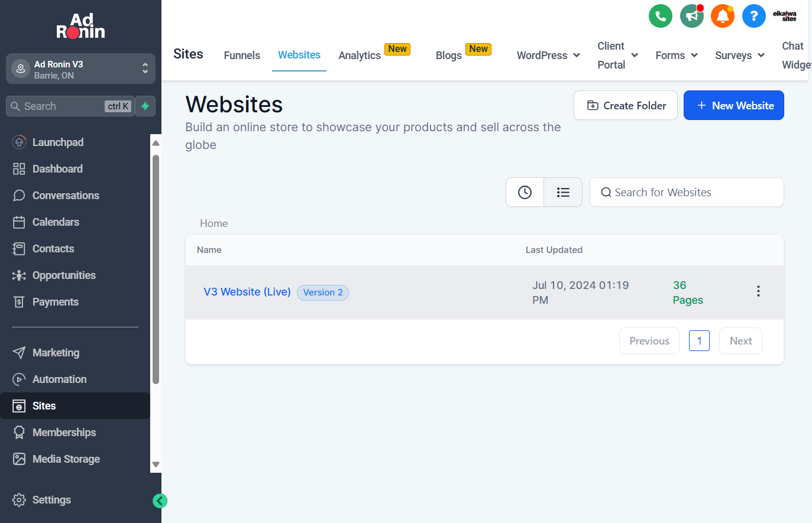Click the sidebar scrollbar up arrow

pyautogui.click(x=156, y=143)
